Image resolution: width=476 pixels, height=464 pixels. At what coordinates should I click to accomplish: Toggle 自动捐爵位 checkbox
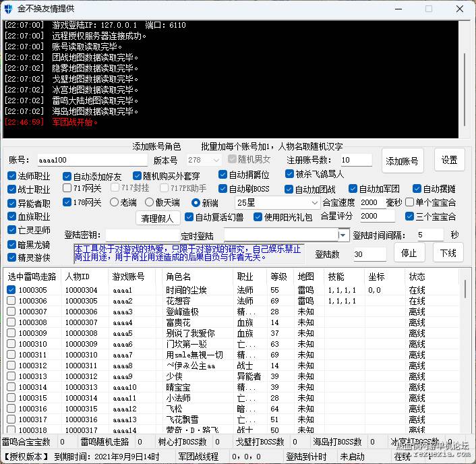(x=222, y=175)
